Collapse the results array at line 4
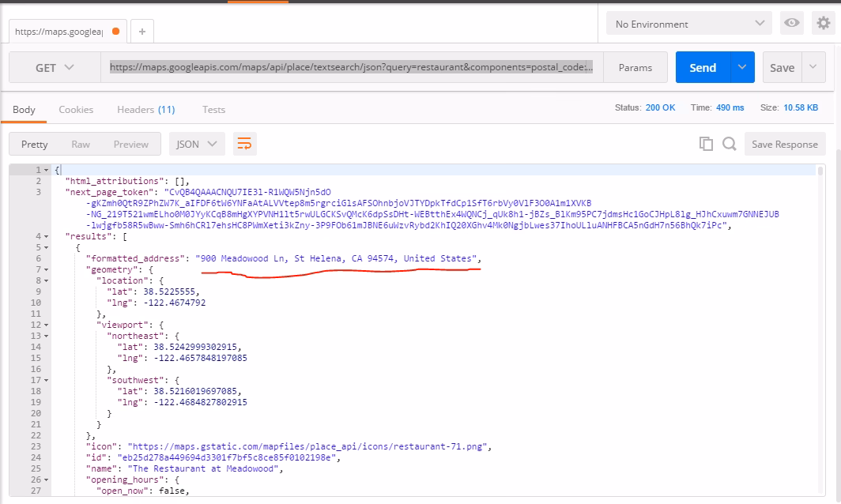Screen dimensions: 841x504 (x=48, y=236)
